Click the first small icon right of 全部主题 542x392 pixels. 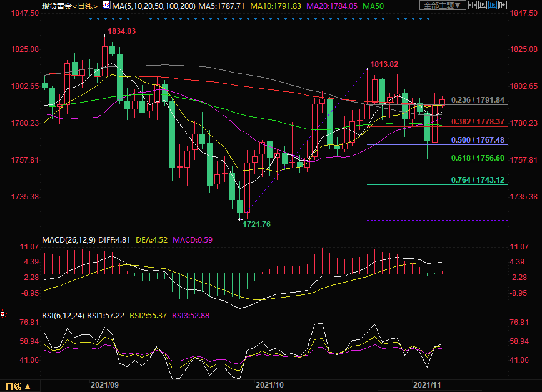click(x=473, y=6)
